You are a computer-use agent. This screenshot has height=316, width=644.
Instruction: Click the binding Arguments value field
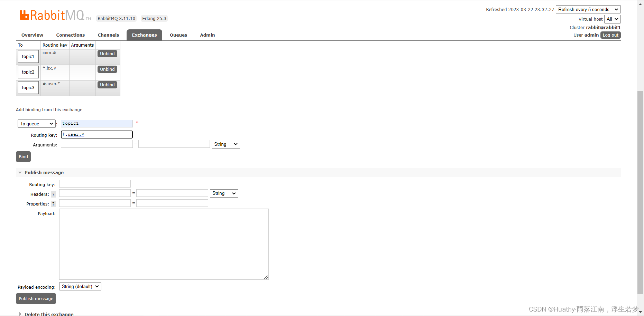(x=174, y=144)
